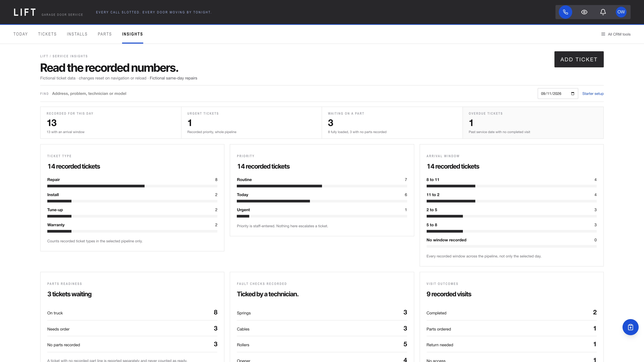The image size is (644, 362).
Task: Click the Parts ordered outcome row
Action: tap(512, 329)
